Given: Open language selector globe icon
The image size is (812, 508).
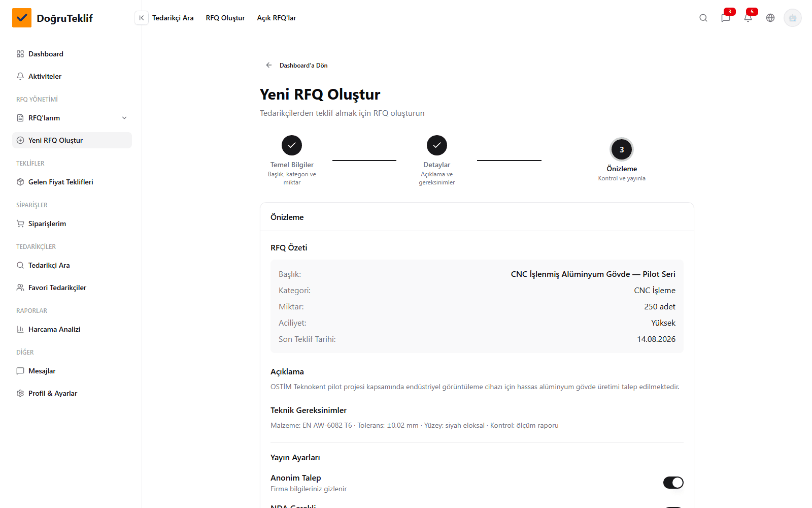Looking at the screenshot, I should (770, 18).
